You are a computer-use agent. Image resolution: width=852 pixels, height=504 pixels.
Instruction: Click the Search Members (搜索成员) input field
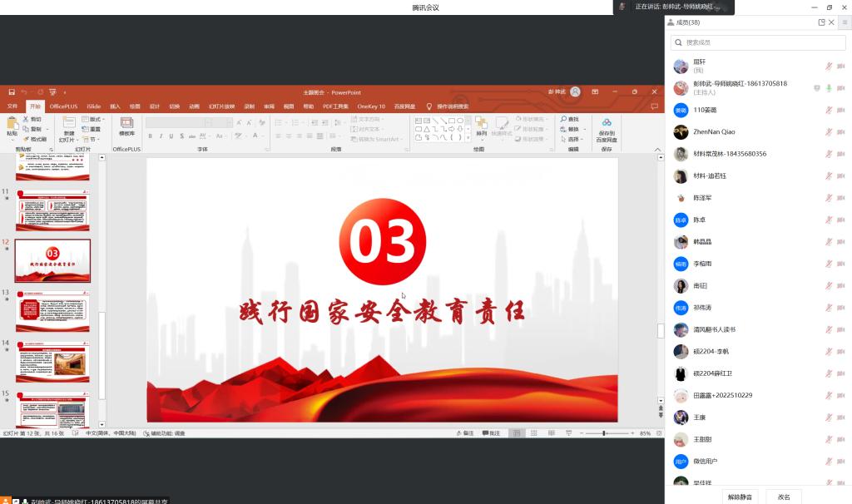tap(757, 42)
